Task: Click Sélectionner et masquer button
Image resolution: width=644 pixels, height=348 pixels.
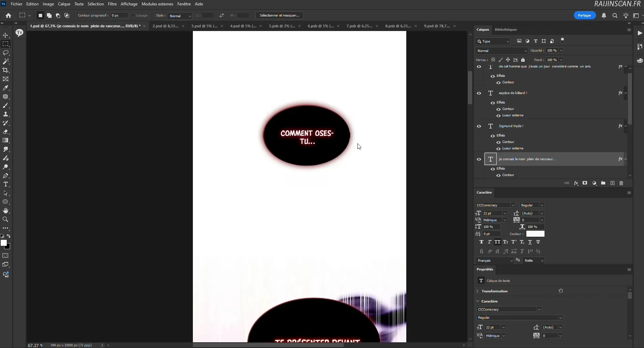Action: click(280, 16)
